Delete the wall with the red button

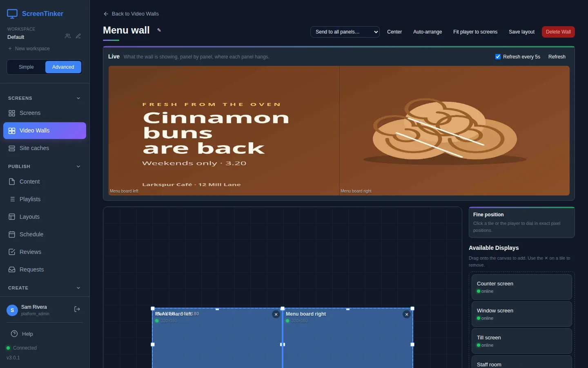558,32
